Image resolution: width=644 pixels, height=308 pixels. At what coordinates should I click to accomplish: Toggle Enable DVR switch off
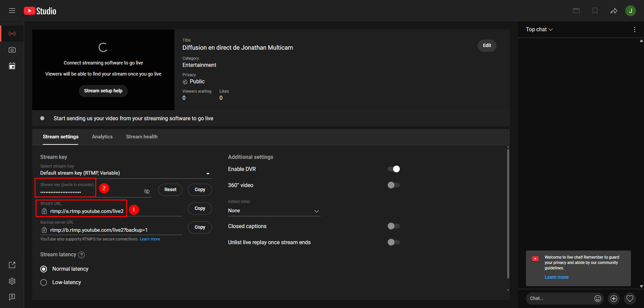(x=394, y=169)
